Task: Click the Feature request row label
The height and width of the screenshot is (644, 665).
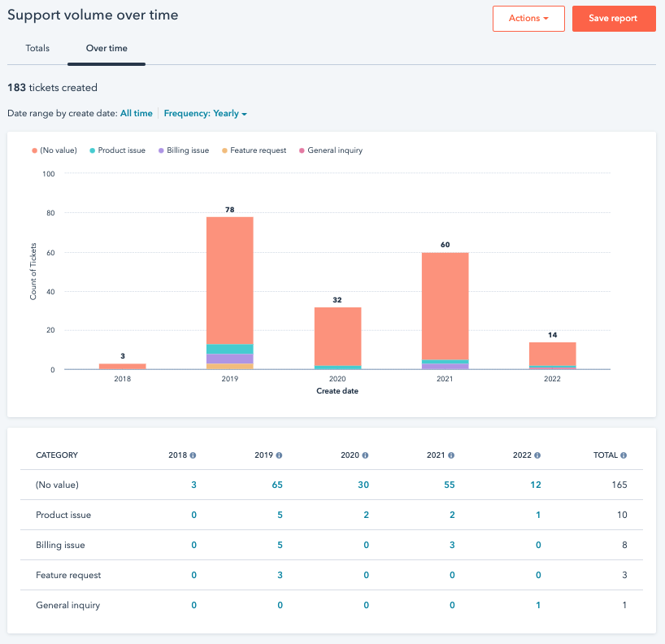Action: (68, 575)
